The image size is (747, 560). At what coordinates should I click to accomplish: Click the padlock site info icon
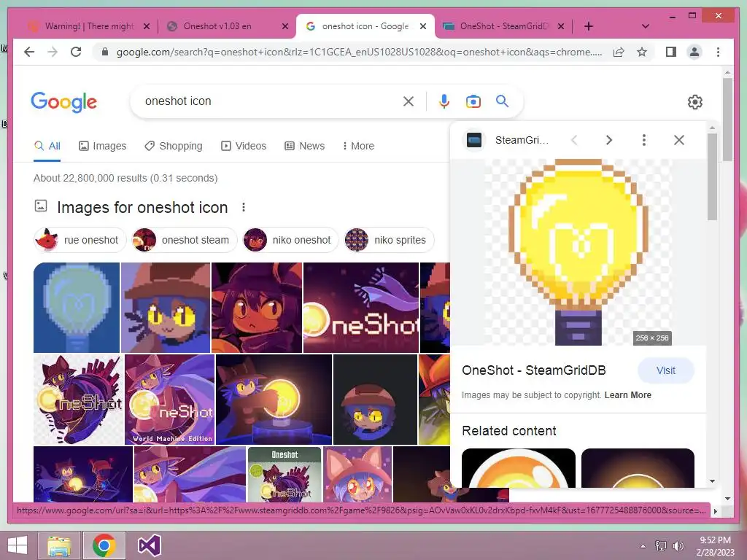pos(105,52)
